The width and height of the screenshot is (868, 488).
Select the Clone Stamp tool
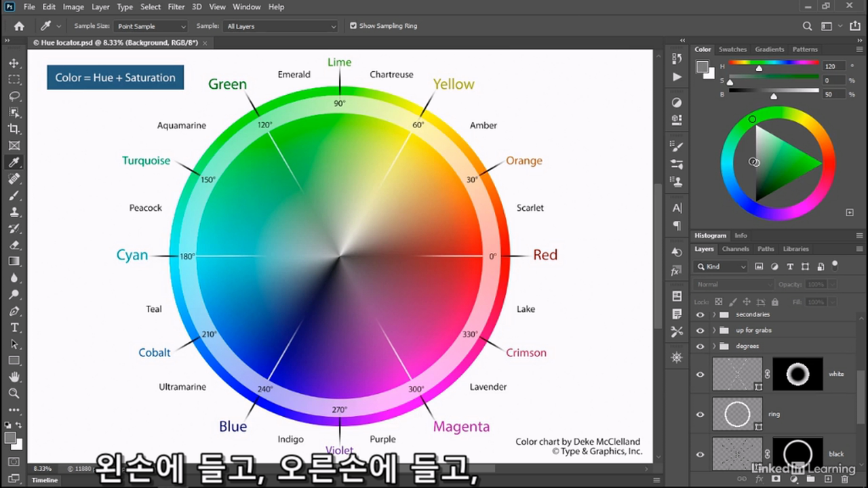[14, 211]
